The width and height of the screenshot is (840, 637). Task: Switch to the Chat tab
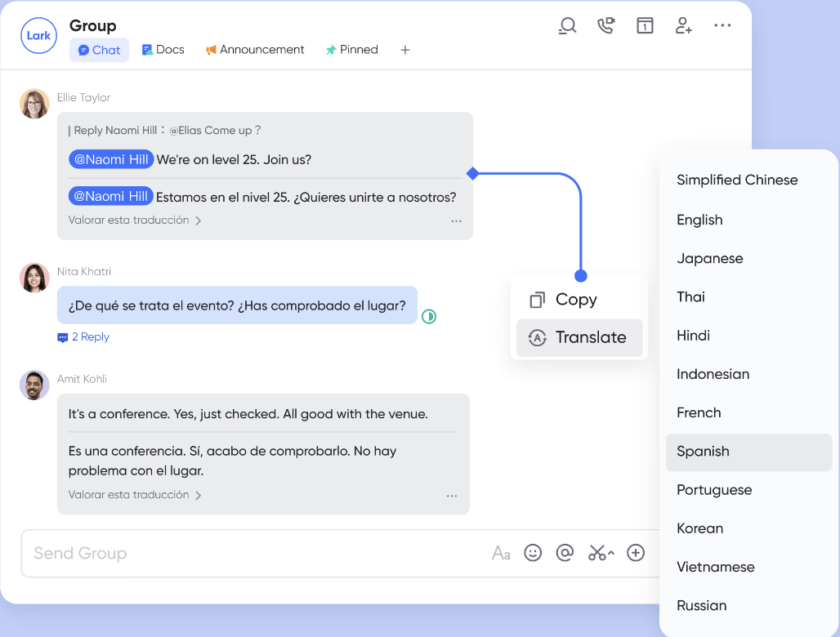tap(99, 50)
